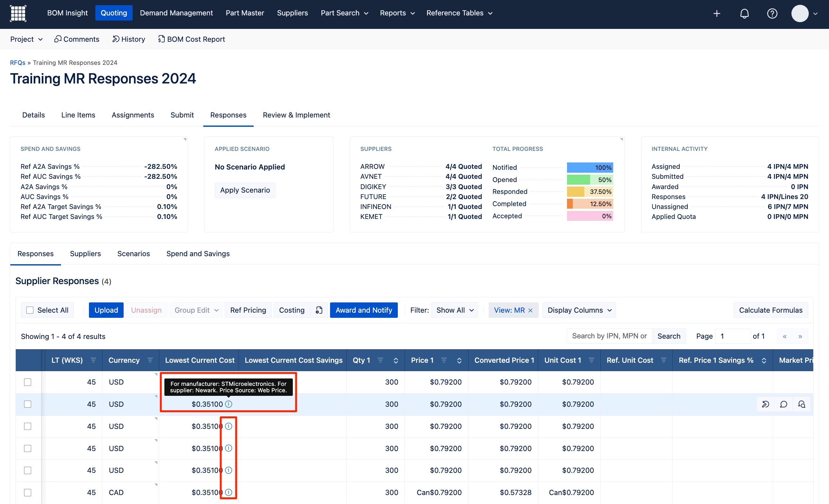Viewport: 829px width, 504px height.
Task: Open the Demand Management nav item
Action: pyautogui.click(x=176, y=13)
